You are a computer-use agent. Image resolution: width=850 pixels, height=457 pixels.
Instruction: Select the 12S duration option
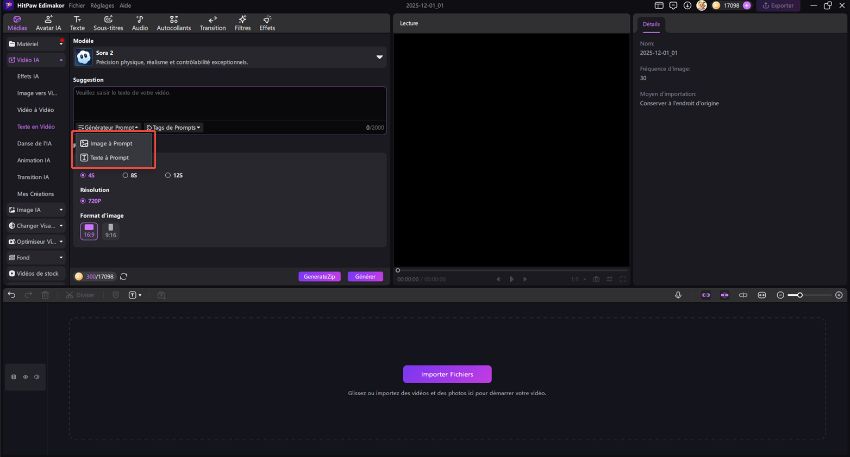[x=173, y=175]
